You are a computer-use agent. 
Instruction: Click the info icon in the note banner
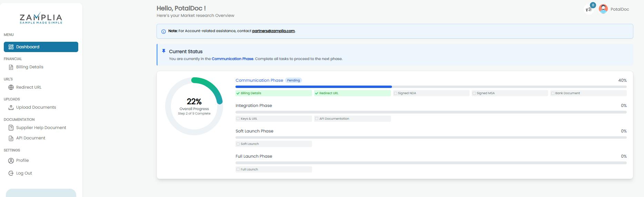(163, 31)
